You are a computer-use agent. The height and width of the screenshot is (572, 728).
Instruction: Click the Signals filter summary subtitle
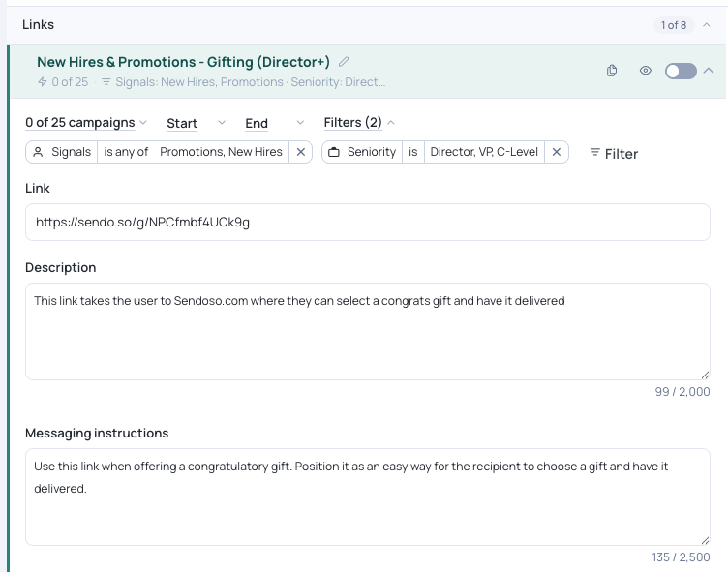pyautogui.click(x=244, y=82)
